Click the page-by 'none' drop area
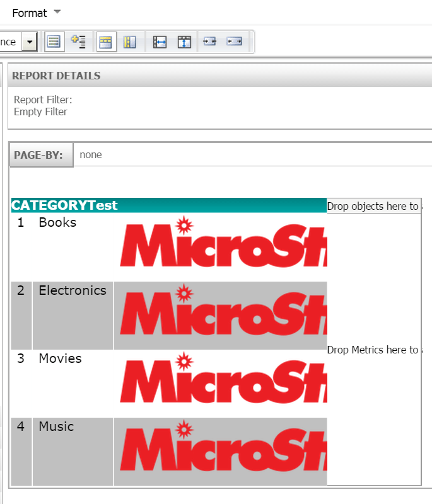432x504 pixels. point(253,154)
